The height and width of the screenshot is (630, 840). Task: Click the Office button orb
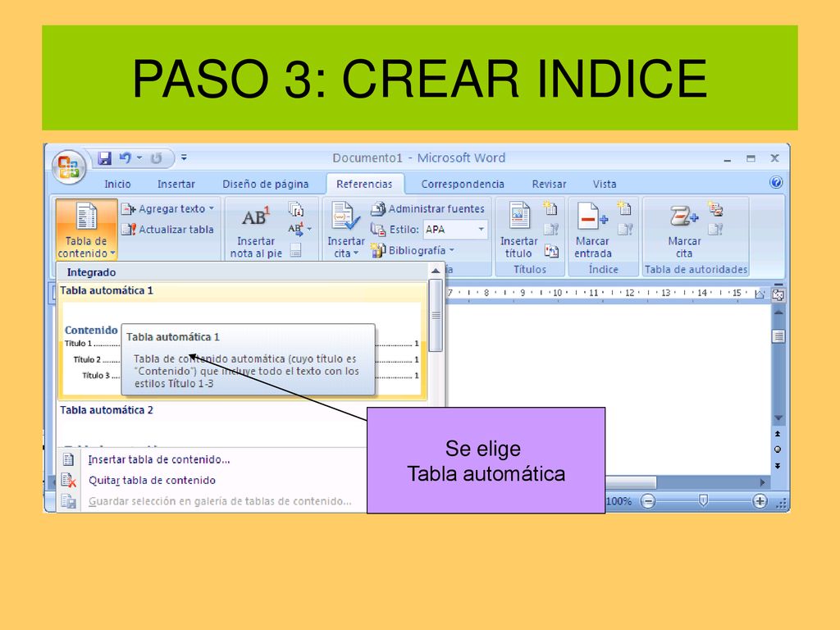pos(69,167)
